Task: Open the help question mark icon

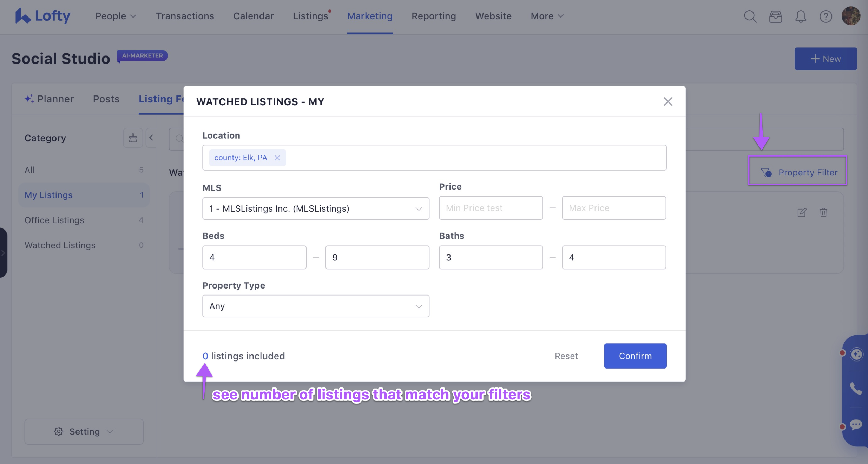Action: point(826,16)
